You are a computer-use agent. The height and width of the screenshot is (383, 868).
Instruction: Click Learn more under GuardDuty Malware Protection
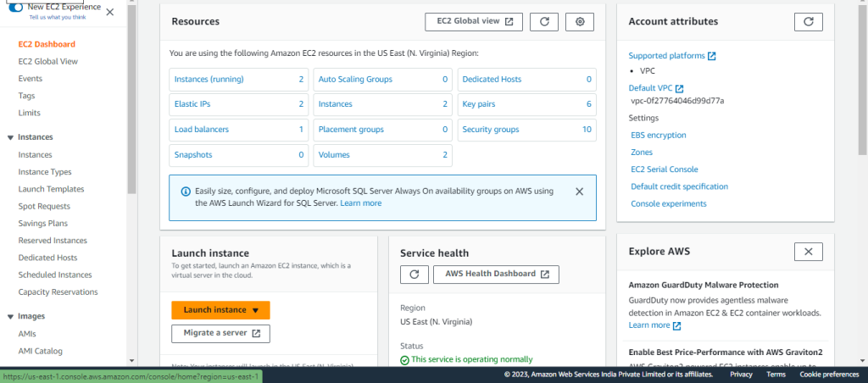[x=649, y=325]
